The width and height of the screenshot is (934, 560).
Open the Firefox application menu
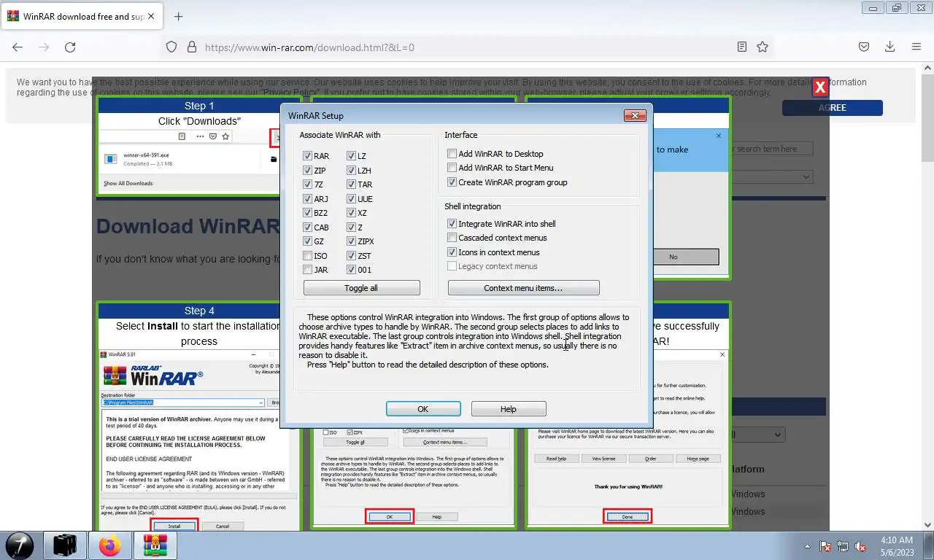pos(916,47)
